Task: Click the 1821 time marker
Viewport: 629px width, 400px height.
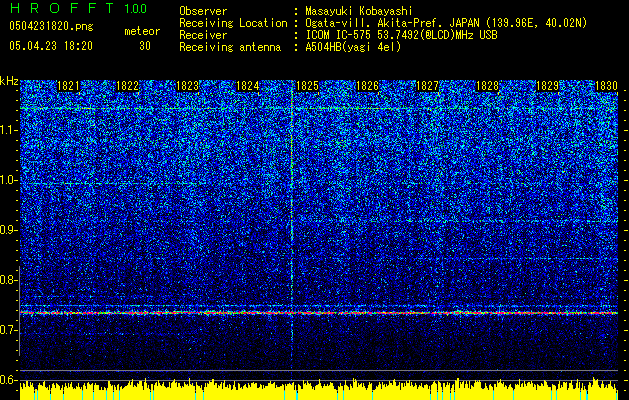Action: [x=69, y=86]
